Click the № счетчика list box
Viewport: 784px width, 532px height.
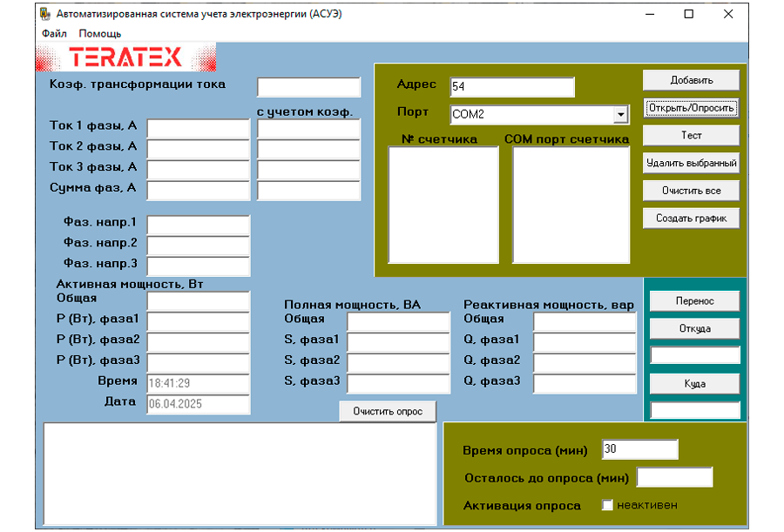pyautogui.click(x=443, y=205)
